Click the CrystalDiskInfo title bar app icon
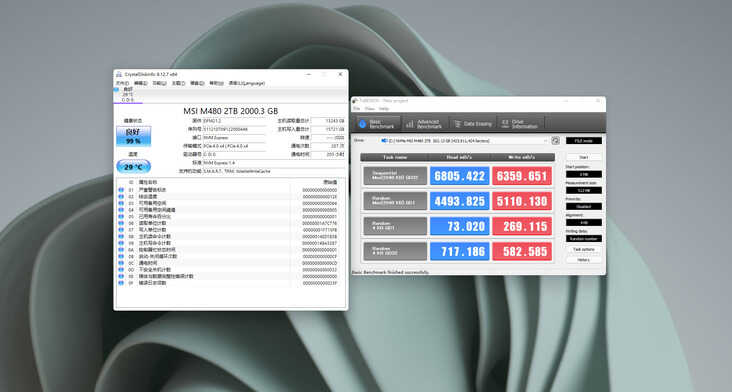Image resolution: width=732 pixels, height=392 pixels. [119, 74]
